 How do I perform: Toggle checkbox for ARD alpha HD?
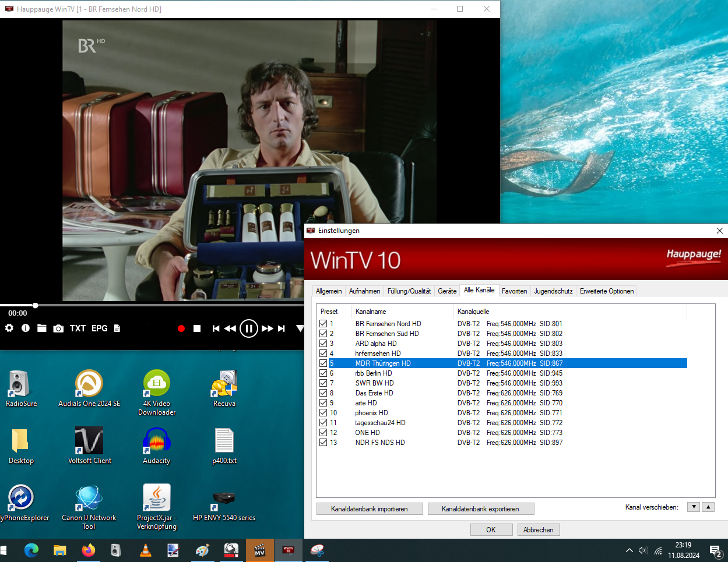(323, 344)
